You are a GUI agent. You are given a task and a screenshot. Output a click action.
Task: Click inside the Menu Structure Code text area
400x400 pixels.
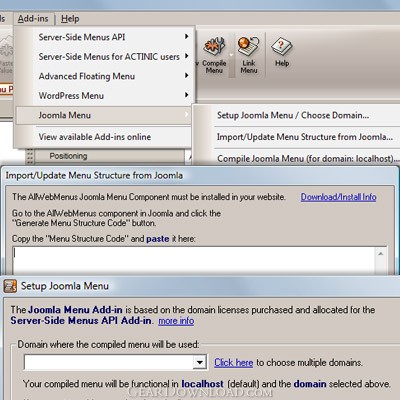click(193, 261)
